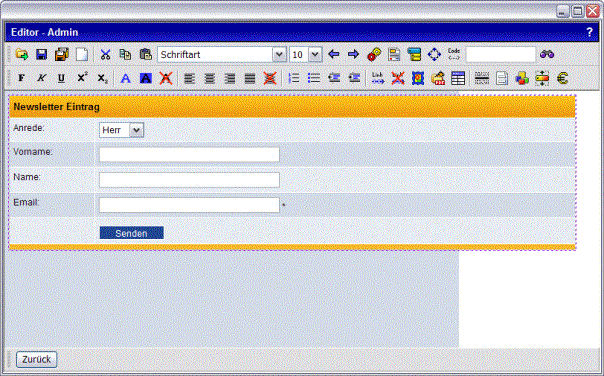Remove text formatting (crossed-out A)

(166, 78)
